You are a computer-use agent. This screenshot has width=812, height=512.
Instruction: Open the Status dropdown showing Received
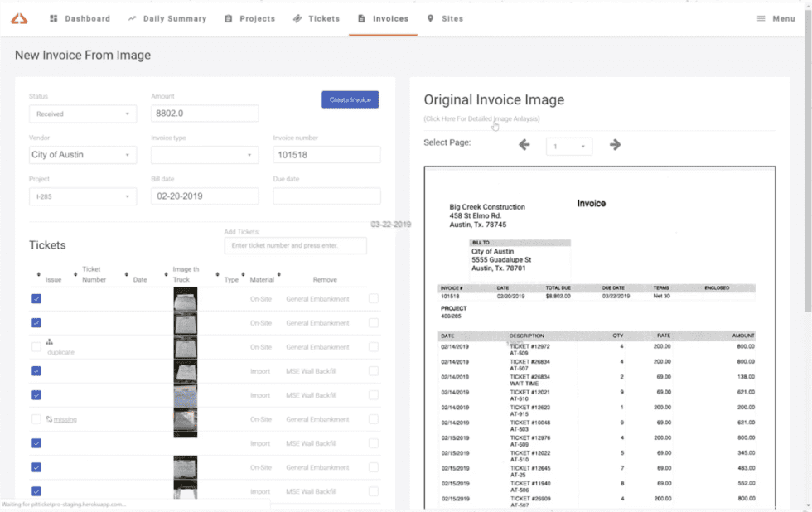click(83, 113)
